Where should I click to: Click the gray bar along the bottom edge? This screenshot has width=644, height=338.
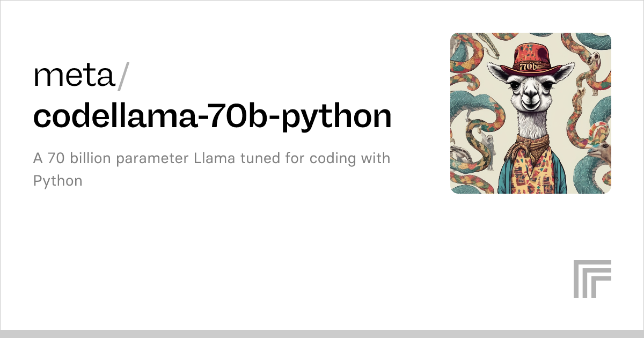coord(322,334)
